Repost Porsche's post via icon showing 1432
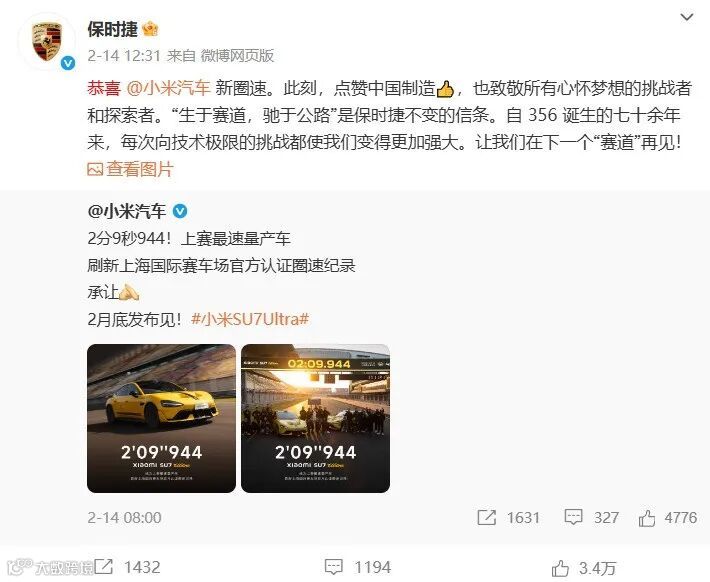The height and width of the screenshot is (582, 710). tap(103, 567)
